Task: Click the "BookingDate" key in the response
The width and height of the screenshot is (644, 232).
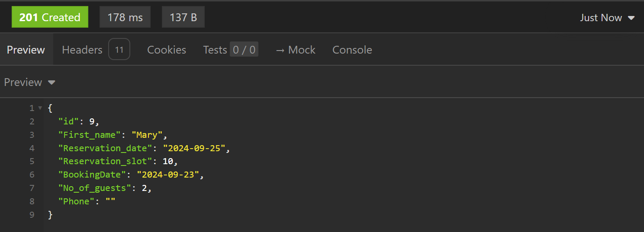Action: (93, 175)
